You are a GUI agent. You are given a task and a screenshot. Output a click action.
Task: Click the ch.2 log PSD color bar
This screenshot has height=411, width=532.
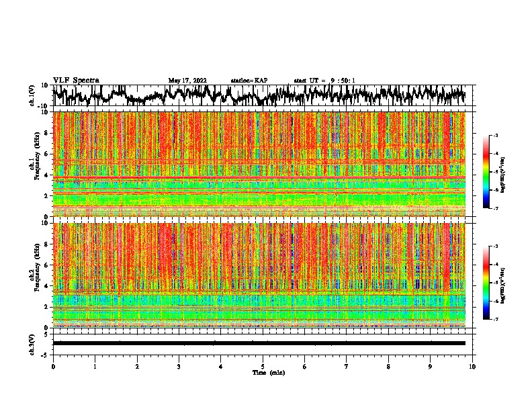tap(486, 283)
